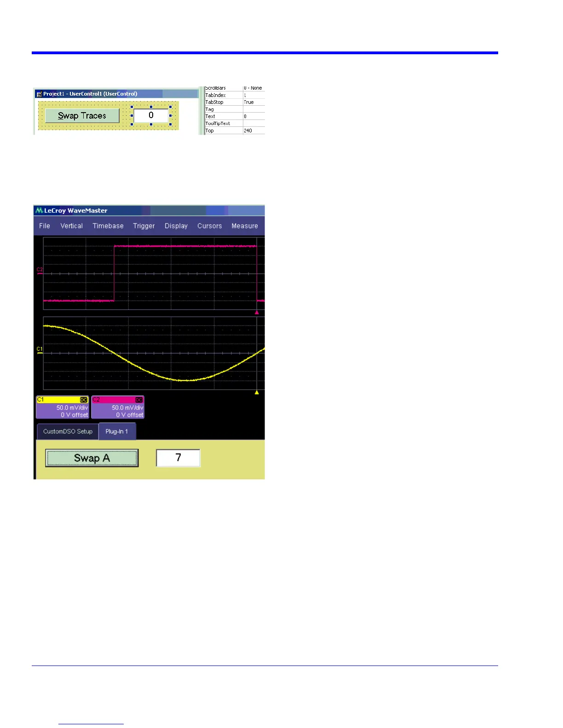Select the ScrollBars property row
Screen dimensions: 563x728
(x=235, y=88)
